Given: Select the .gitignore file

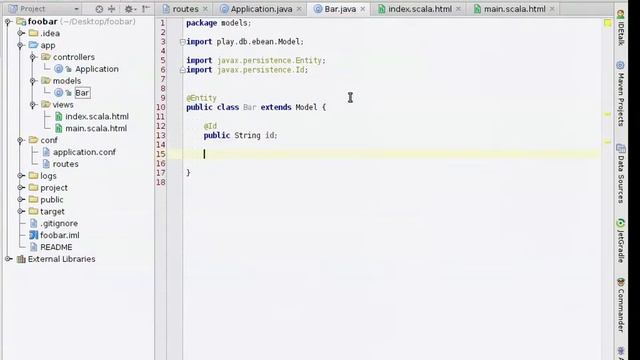Looking at the screenshot, I should tap(59, 223).
